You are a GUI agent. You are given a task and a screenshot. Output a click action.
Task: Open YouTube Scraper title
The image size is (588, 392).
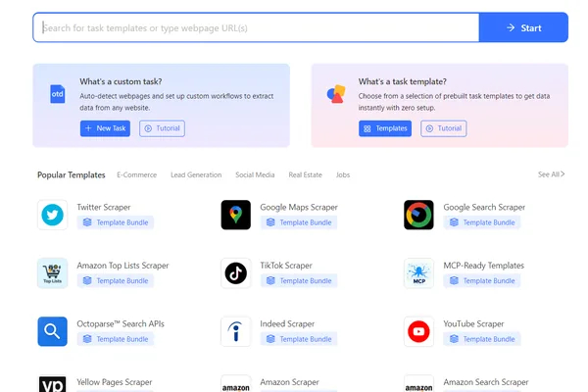(x=473, y=323)
